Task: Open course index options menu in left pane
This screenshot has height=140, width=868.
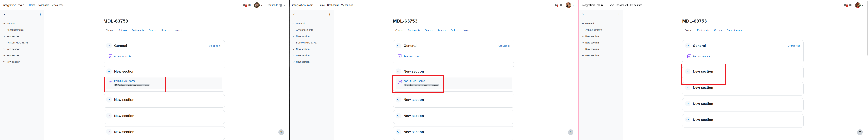Action: coord(40,15)
